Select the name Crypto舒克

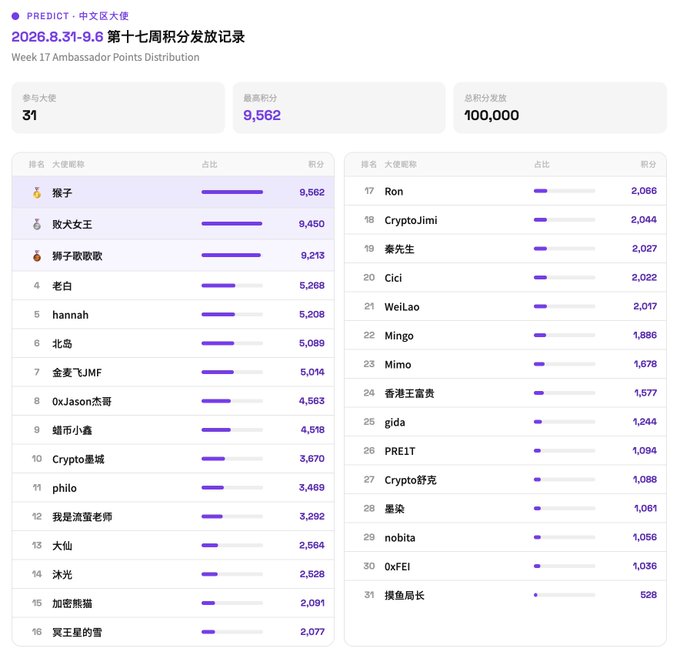(410, 480)
